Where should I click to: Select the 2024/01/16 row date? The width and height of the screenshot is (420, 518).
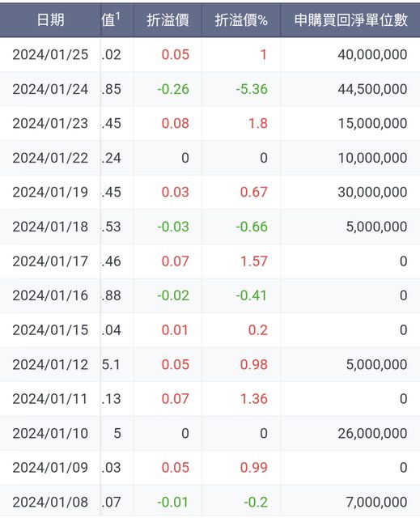coord(50,295)
